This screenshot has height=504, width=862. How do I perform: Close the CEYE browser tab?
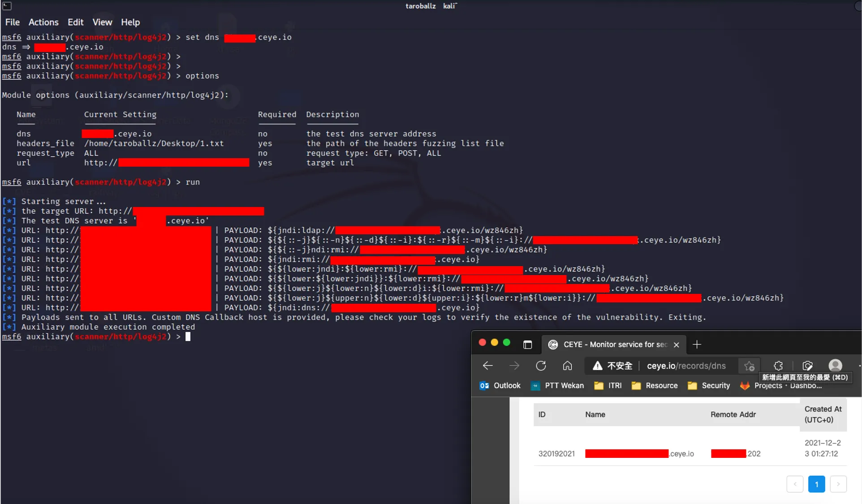(677, 345)
